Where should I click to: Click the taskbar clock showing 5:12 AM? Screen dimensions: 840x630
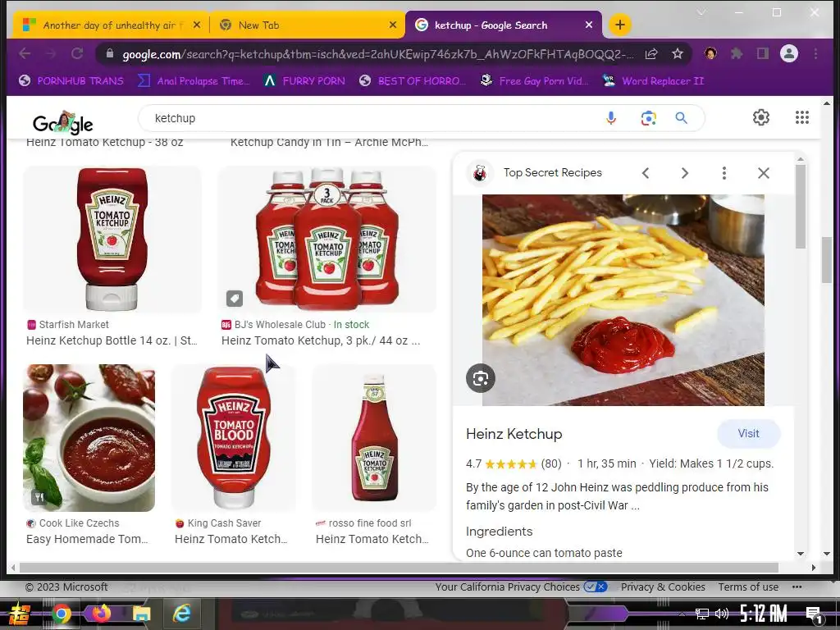(763, 614)
